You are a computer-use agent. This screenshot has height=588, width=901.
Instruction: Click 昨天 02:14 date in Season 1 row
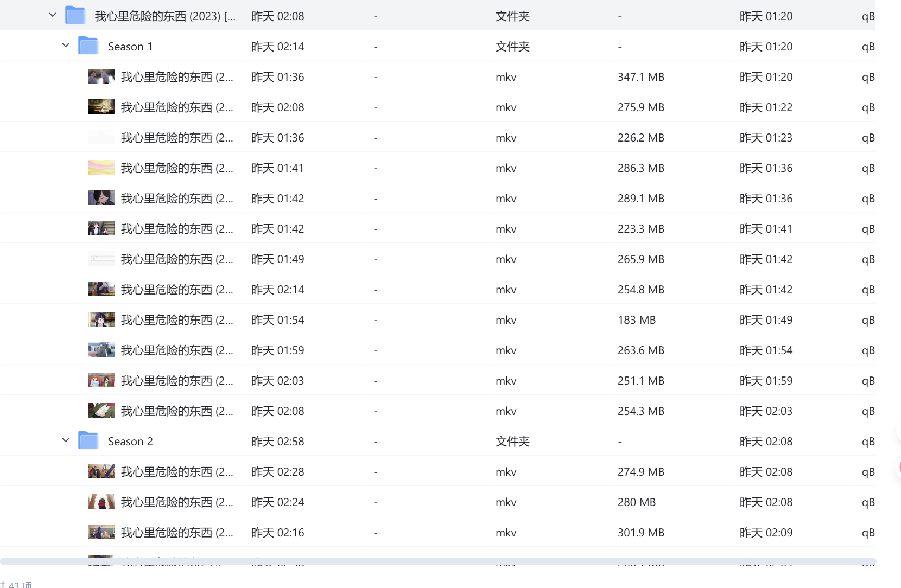pos(277,47)
